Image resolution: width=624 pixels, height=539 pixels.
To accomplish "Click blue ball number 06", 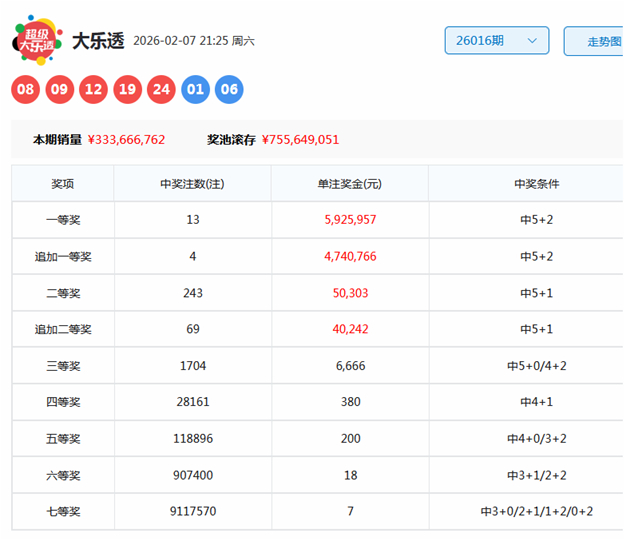I will pos(229,89).
